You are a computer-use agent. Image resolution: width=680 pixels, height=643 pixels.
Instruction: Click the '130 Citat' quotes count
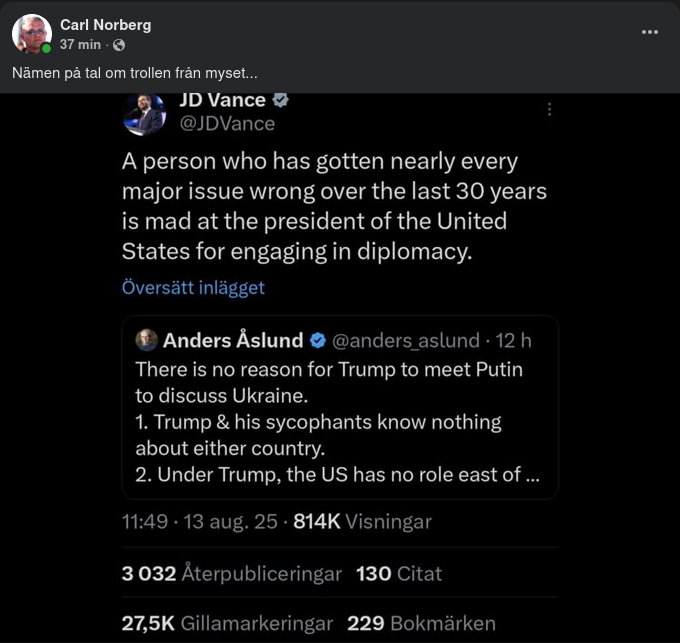point(399,574)
